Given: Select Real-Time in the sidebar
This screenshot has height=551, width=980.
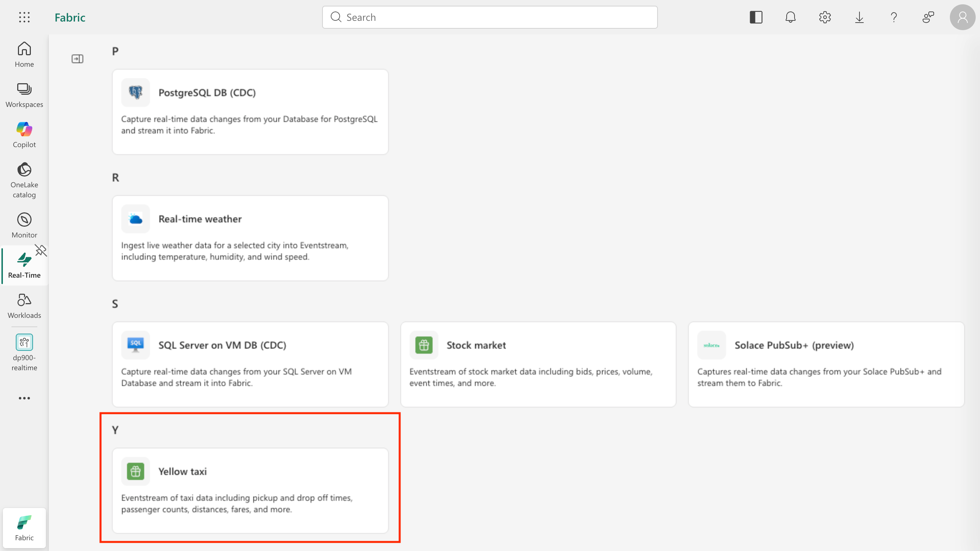Looking at the screenshot, I should (24, 265).
